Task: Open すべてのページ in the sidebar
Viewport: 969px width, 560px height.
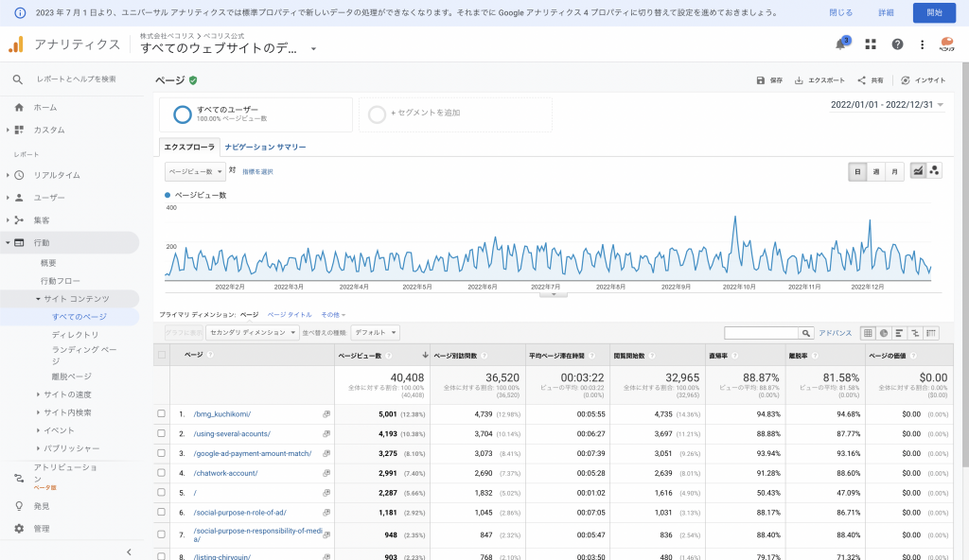Action: pos(79,317)
